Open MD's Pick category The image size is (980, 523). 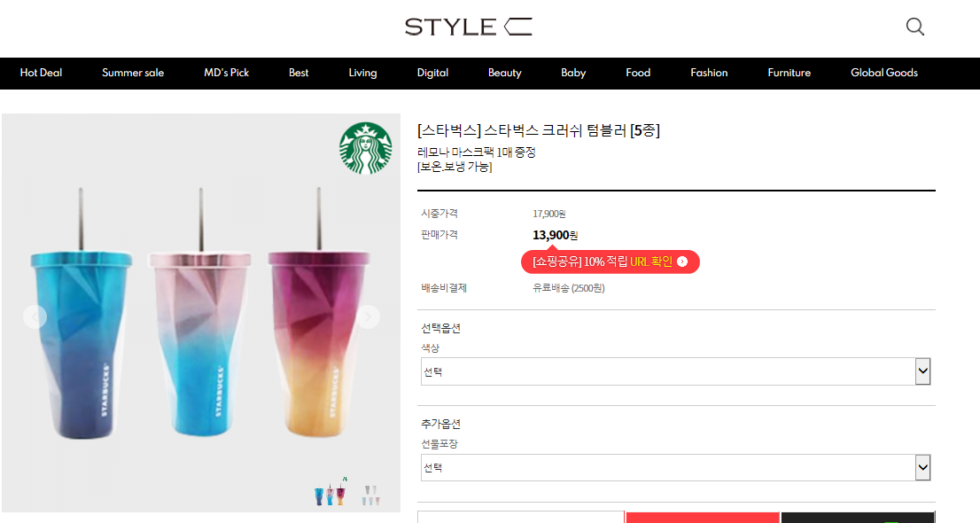[x=226, y=73]
